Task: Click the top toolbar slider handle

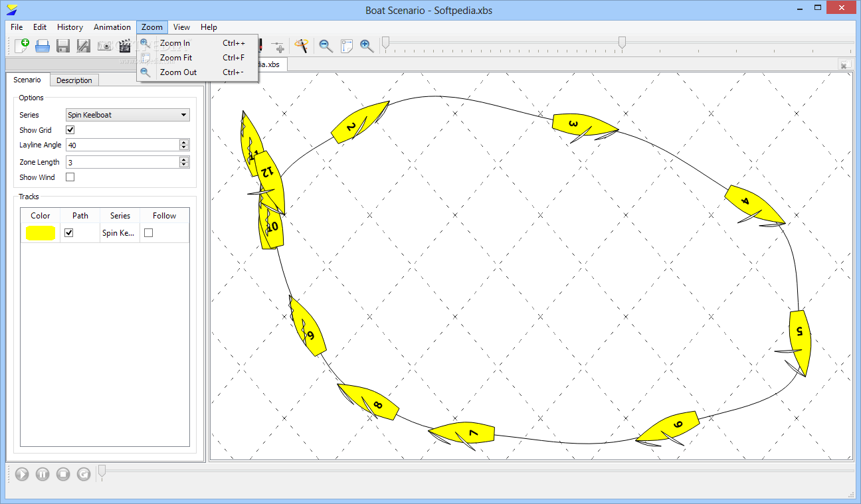Action: pos(622,43)
